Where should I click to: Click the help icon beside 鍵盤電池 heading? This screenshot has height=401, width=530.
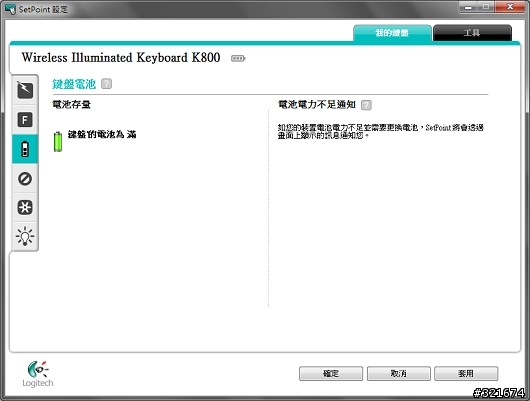106,84
